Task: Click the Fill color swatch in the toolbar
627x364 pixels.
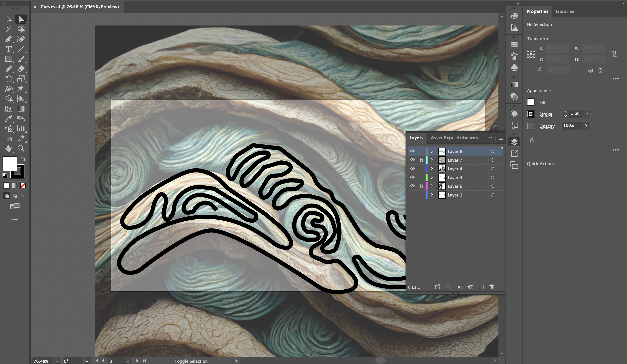Action: coord(10,164)
